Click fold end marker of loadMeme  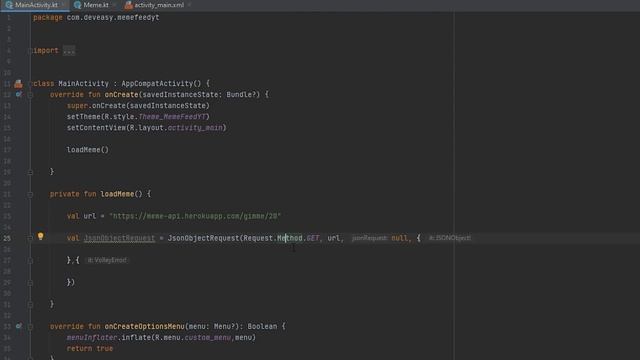click(30, 304)
